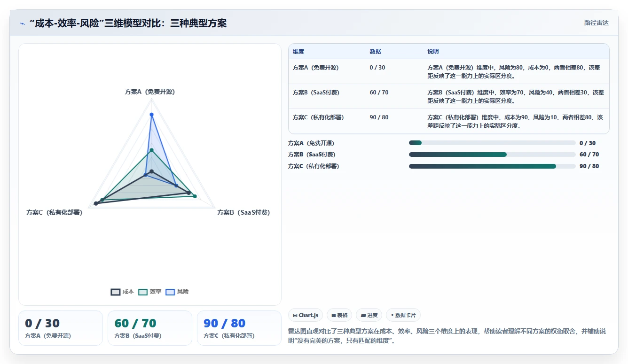Click the 方案A description text in table
The height and width of the screenshot is (364, 628).
click(x=513, y=71)
